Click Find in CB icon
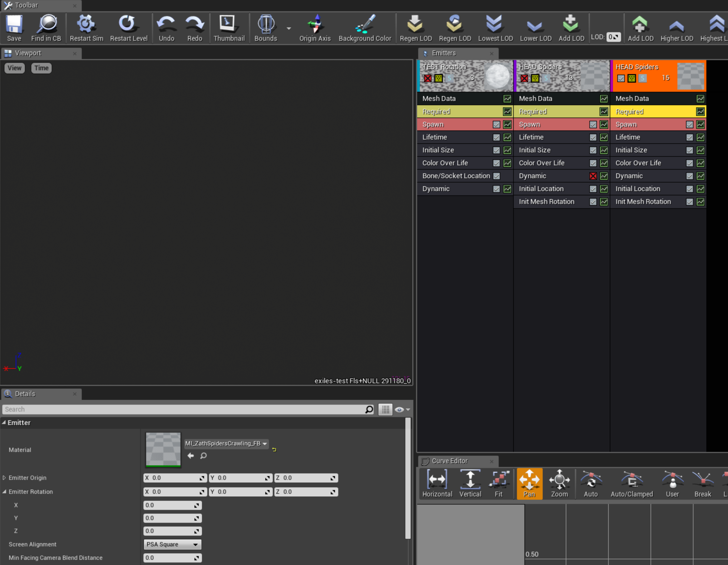The height and width of the screenshot is (565, 728). click(46, 28)
